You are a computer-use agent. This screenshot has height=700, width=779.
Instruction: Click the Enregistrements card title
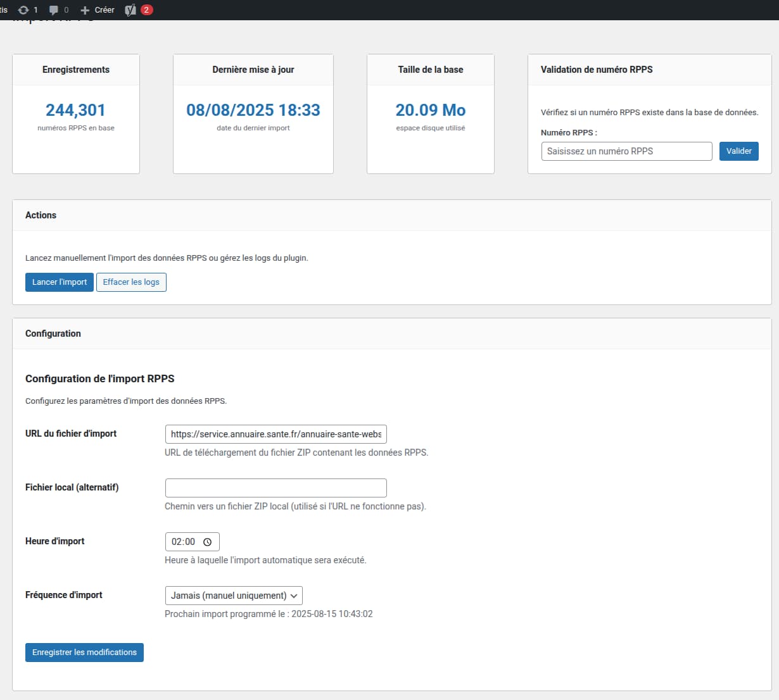[76, 70]
